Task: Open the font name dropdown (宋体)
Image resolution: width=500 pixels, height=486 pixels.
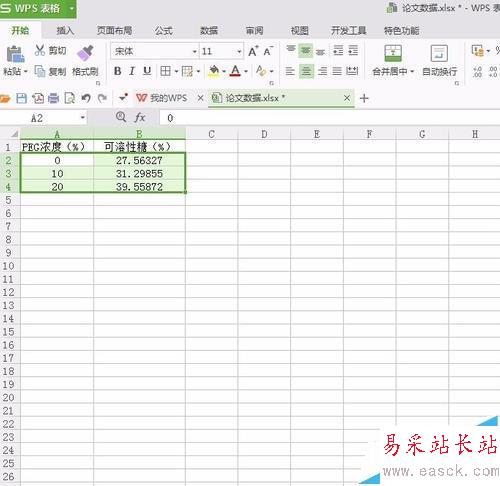Action: coord(195,52)
